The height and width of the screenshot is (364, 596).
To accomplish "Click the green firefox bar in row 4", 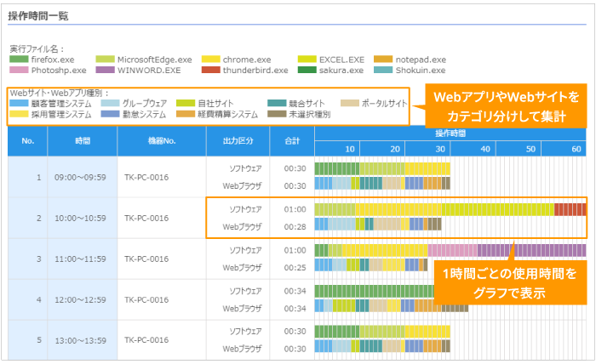I will coord(375,291).
